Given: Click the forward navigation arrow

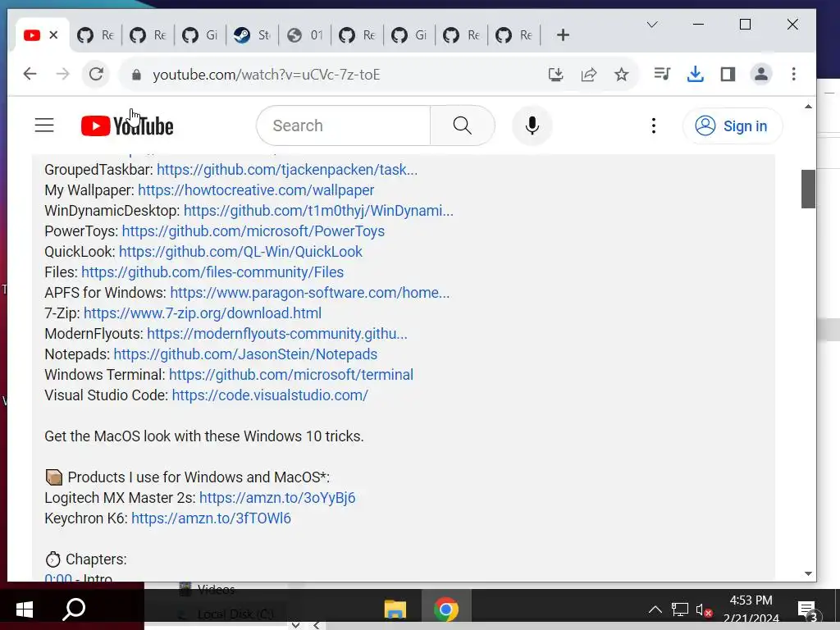Looking at the screenshot, I should [62, 74].
